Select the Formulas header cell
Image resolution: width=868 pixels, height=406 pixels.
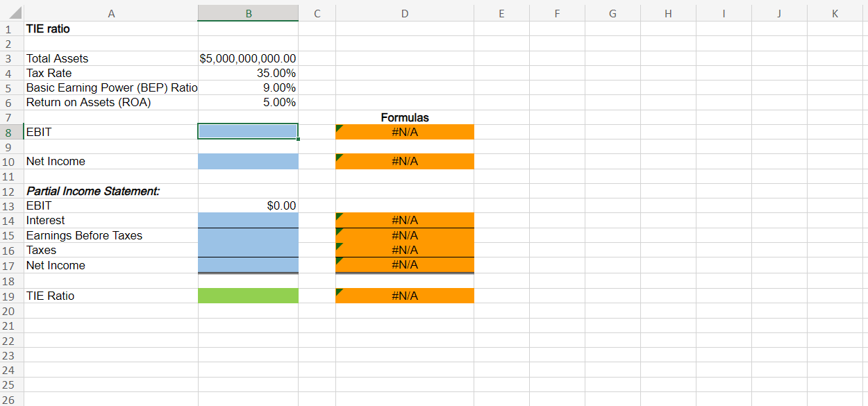click(405, 117)
